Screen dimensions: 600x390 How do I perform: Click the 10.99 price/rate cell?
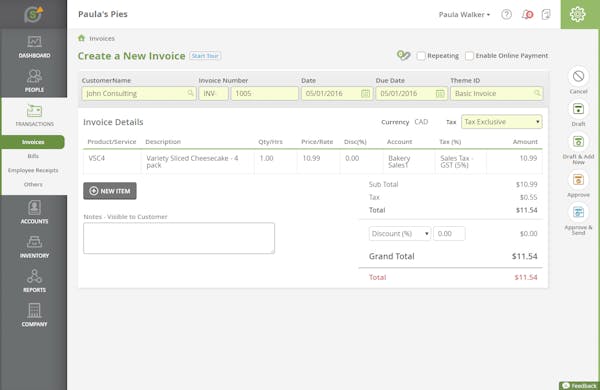318,162
